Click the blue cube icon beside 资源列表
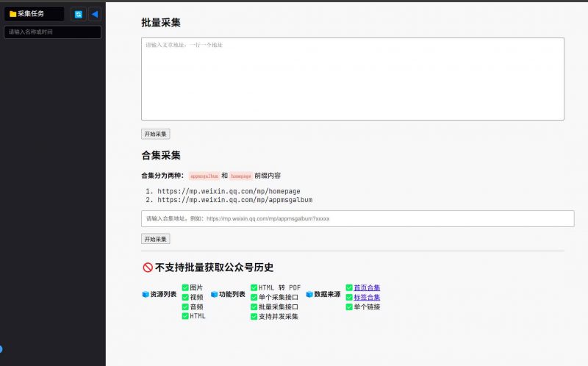Viewport: 588px width, 366px height. pos(146,294)
